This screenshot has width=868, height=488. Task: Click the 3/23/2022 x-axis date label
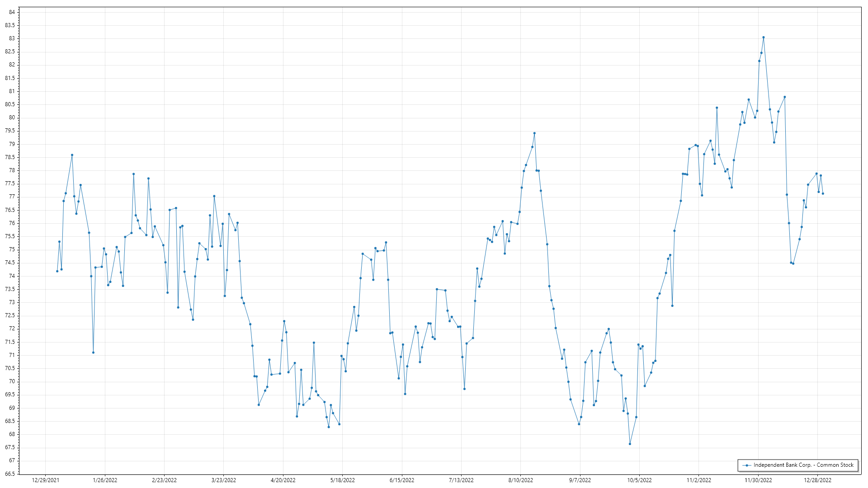(x=223, y=480)
